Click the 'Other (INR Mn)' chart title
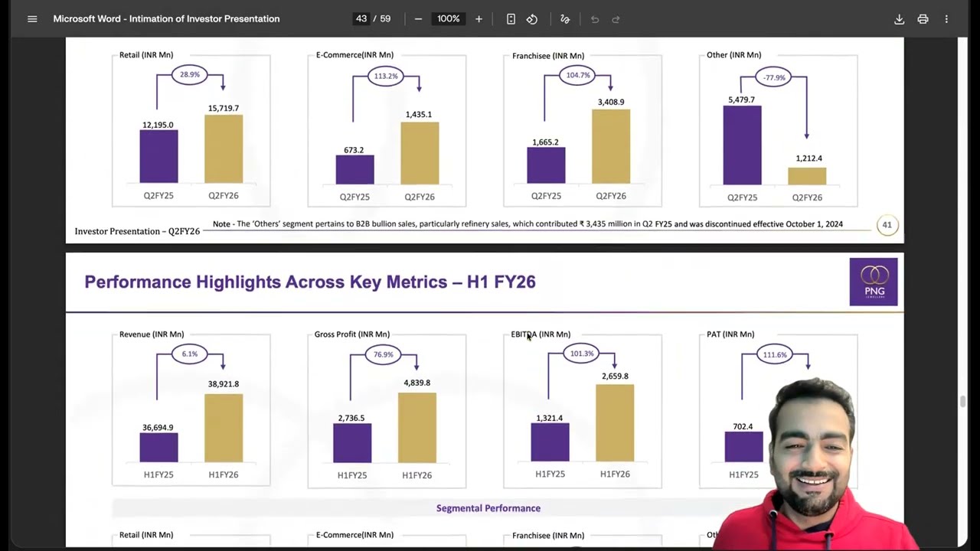 [733, 55]
